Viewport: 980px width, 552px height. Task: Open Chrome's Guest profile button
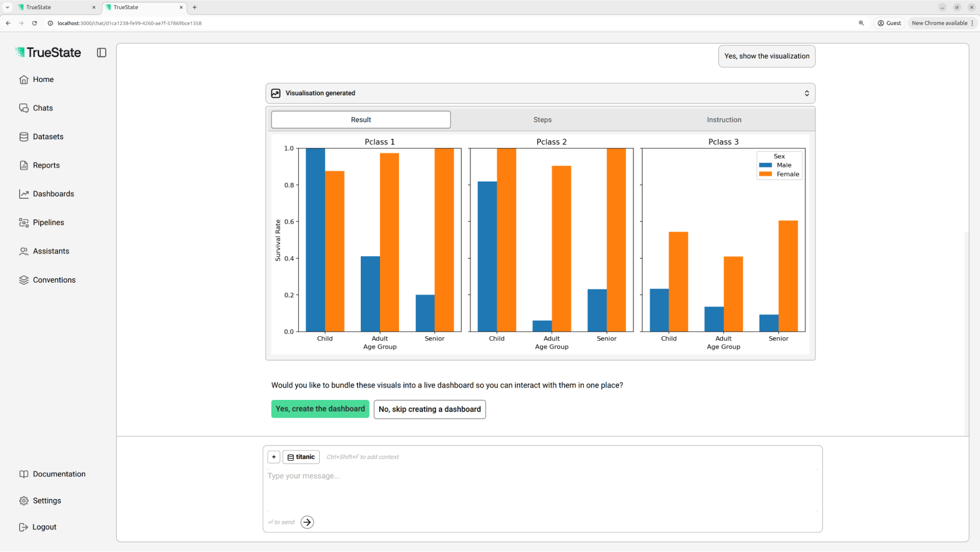889,23
